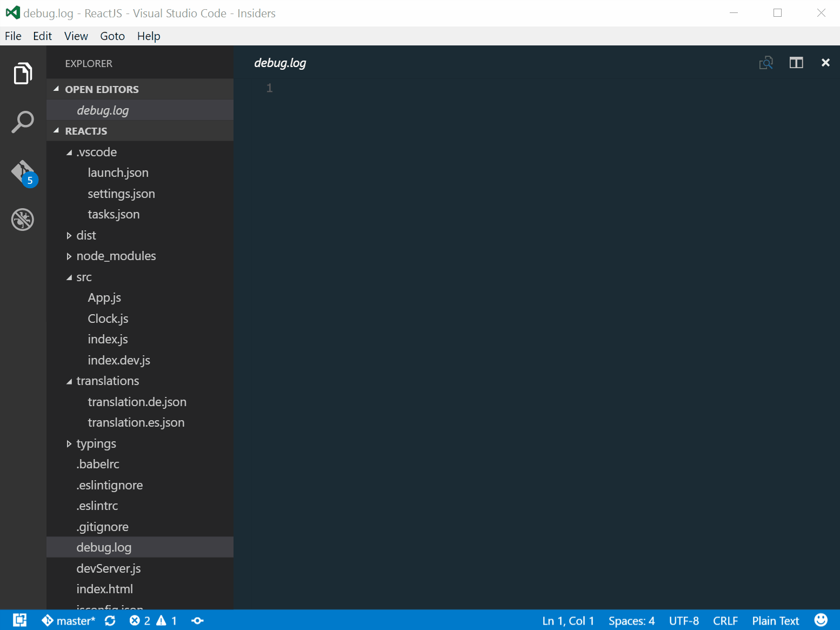Open .eslintignore file

click(x=140, y=485)
